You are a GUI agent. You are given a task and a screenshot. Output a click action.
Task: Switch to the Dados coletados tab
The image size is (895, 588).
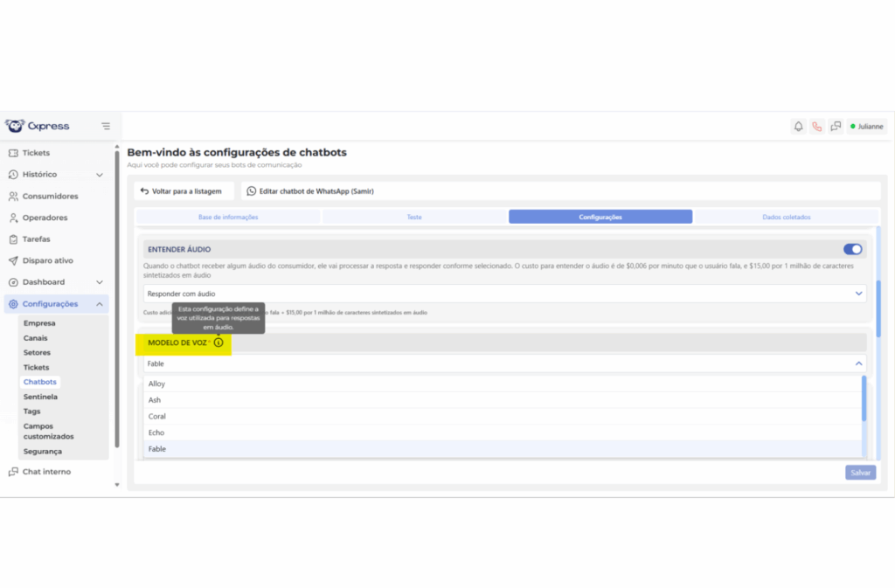(x=786, y=217)
